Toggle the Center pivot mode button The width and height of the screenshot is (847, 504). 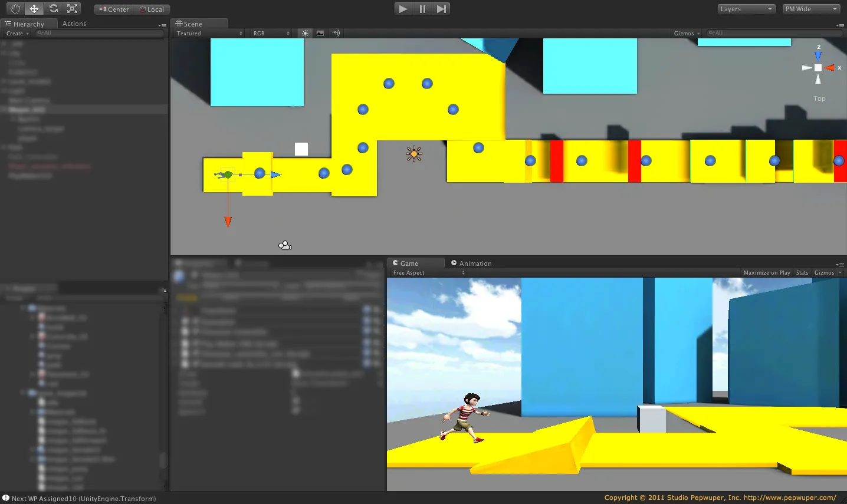click(114, 9)
